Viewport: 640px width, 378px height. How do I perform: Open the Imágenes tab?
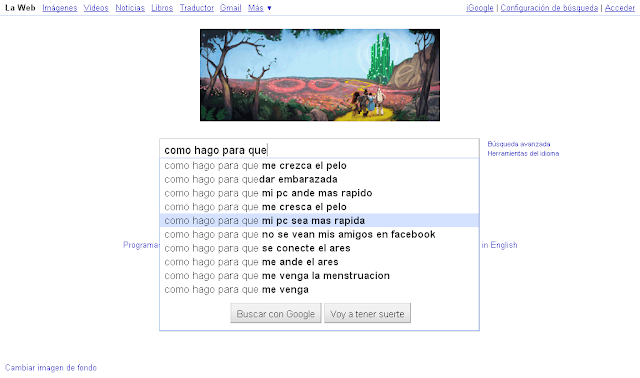[60, 8]
